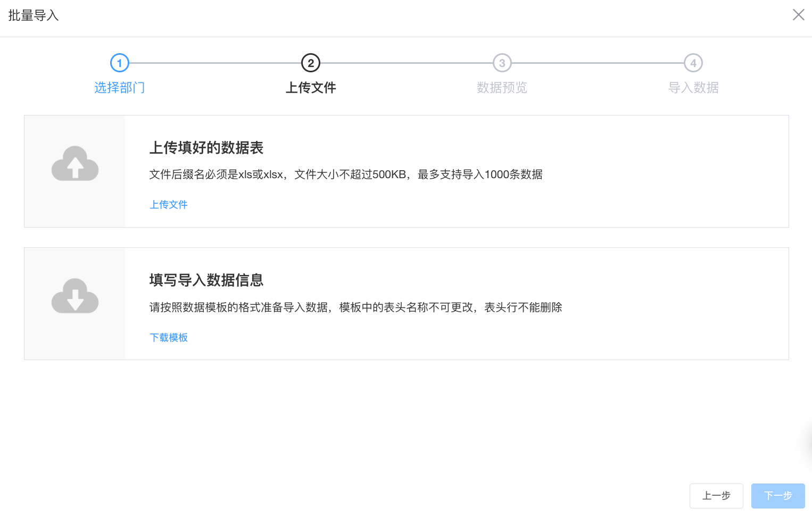Click the template format instruction text

tap(355, 307)
